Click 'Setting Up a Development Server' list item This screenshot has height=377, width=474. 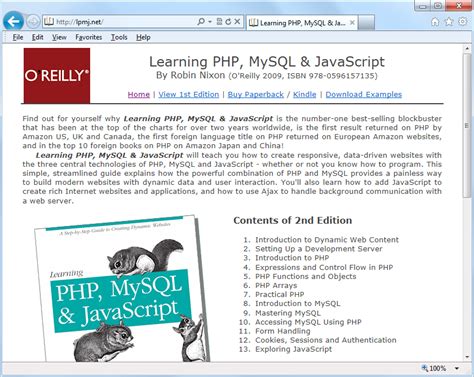tap(319, 249)
